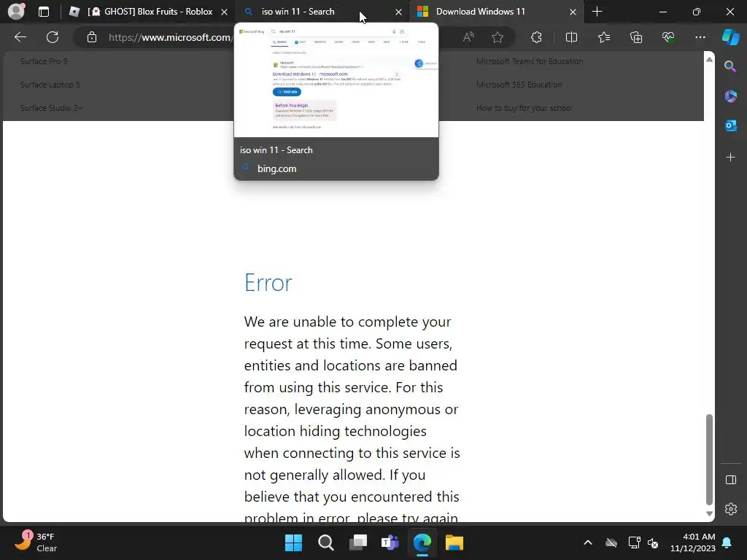This screenshot has width=747, height=560.
Task: Open sidebar settings gear
Action: [730, 509]
